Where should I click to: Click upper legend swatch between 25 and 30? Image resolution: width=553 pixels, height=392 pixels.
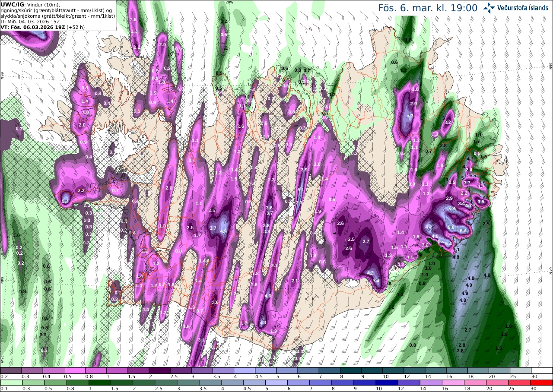(x=521, y=370)
